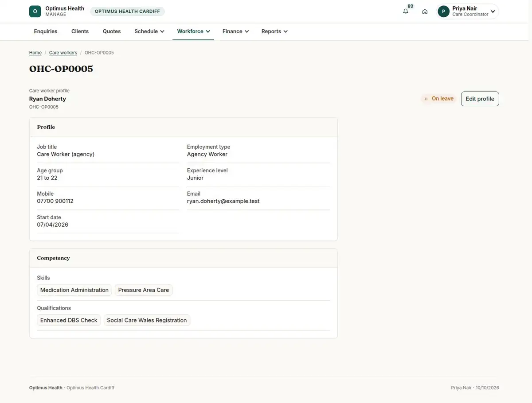
Task: Click the Profile card header
Action: [184, 127]
